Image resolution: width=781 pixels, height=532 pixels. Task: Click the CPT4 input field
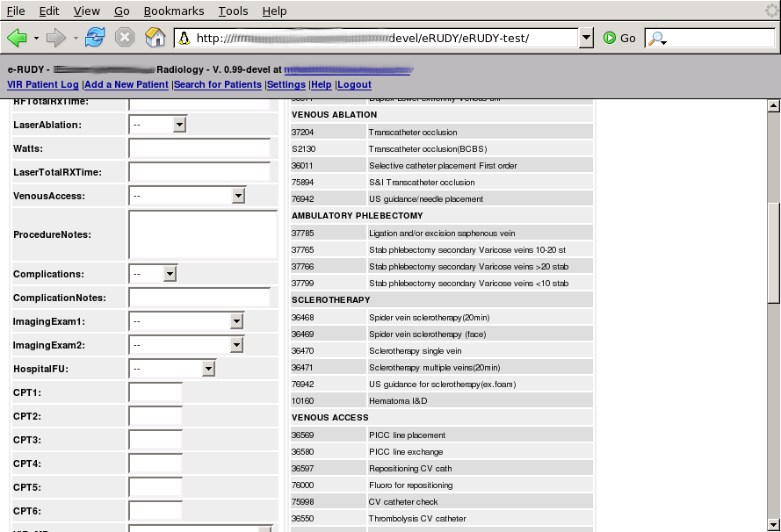[155, 464]
